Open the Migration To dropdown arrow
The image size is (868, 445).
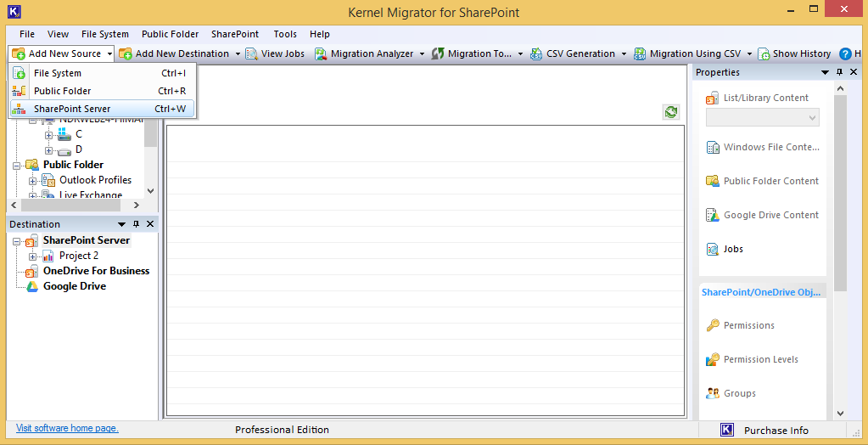[x=521, y=54]
